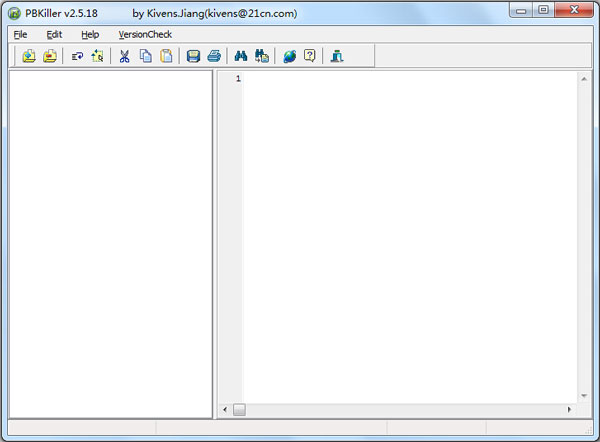Click the PBKiller title bar app icon

tap(14, 14)
